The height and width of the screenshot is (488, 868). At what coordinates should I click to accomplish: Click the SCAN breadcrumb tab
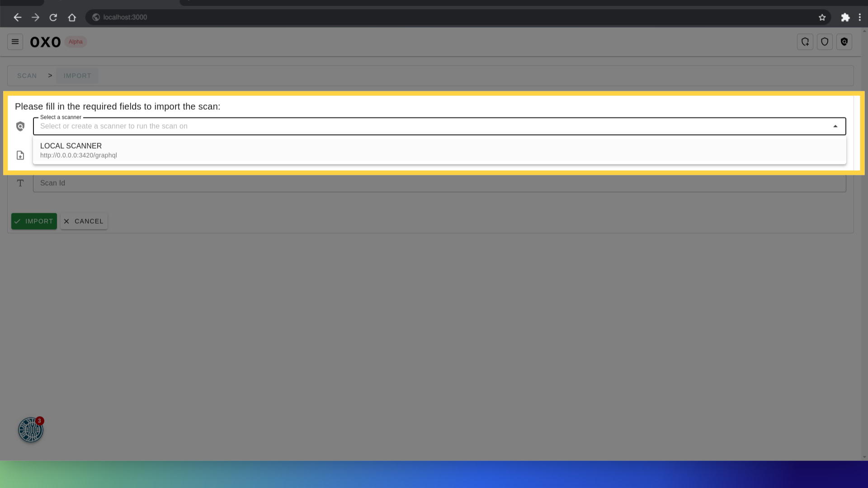28,75
